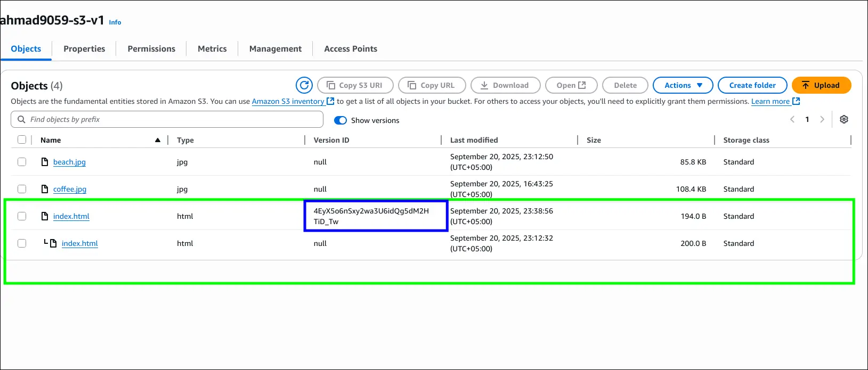868x370 pixels.
Task: Check the coffee.jpg row checkbox
Action: (22, 189)
